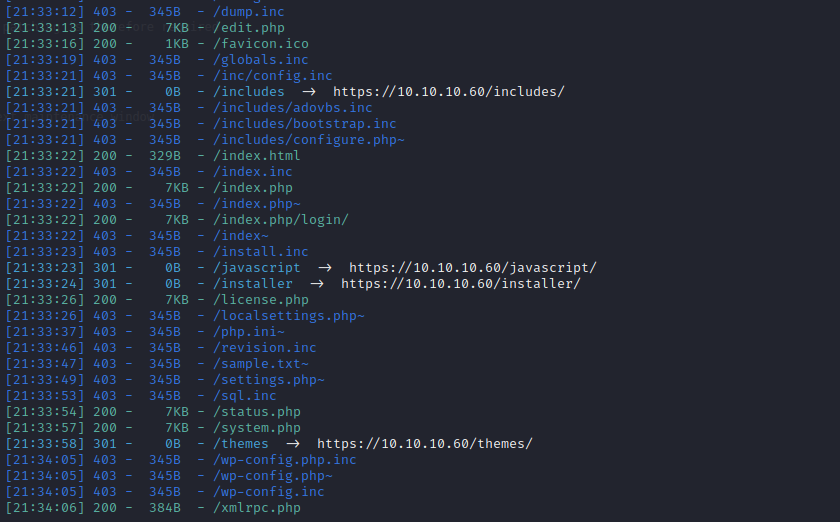Image resolution: width=840 pixels, height=522 pixels.
Task: Select the /index.html path
Action: 257,156
